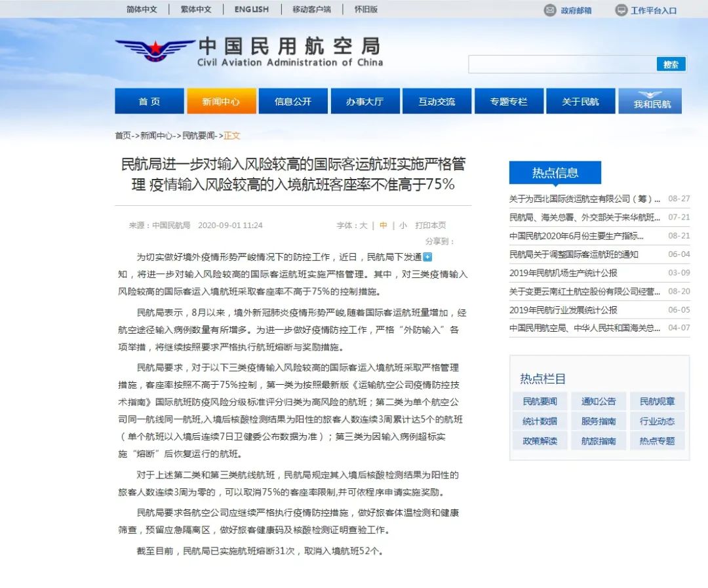Click the CAAC winged star logo

click(x=155, y=50)
